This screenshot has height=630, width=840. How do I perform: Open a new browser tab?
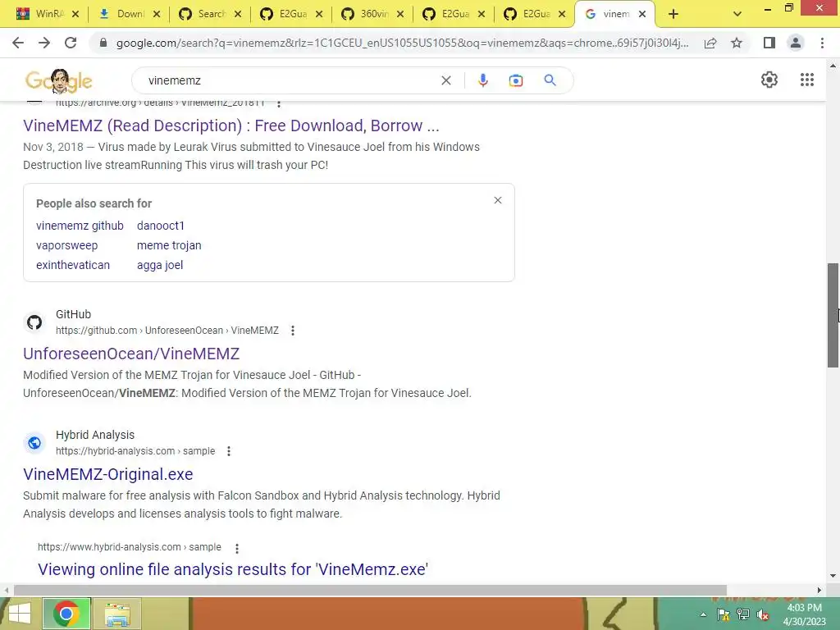tap(673, 14)
